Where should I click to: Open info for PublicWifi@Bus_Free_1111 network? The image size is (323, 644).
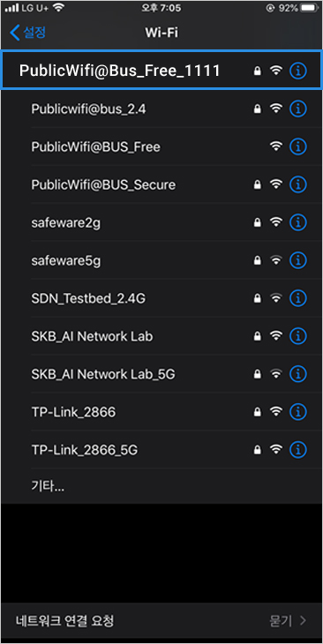coord(298,71)
